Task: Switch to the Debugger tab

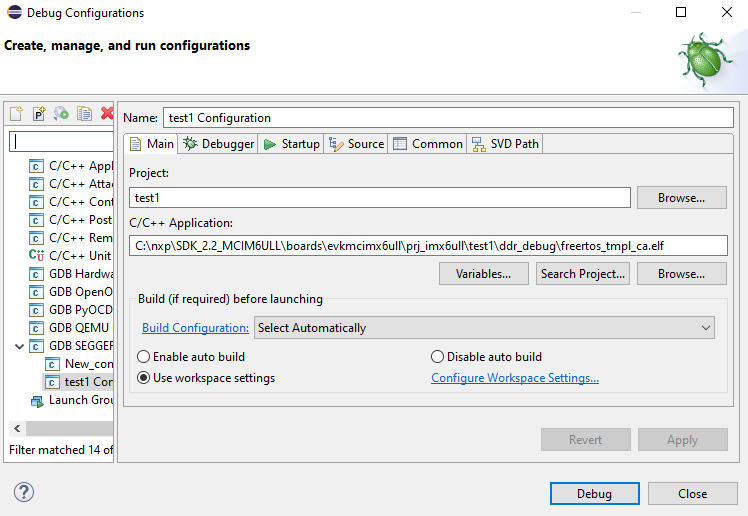Action: click(218, 144)
